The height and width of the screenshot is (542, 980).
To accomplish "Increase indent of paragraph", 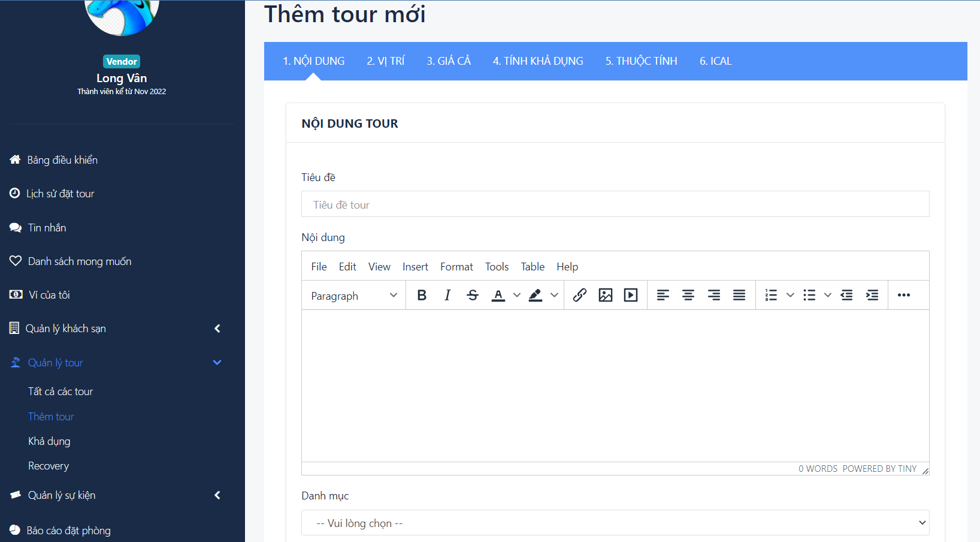I will tap(872, 295).
